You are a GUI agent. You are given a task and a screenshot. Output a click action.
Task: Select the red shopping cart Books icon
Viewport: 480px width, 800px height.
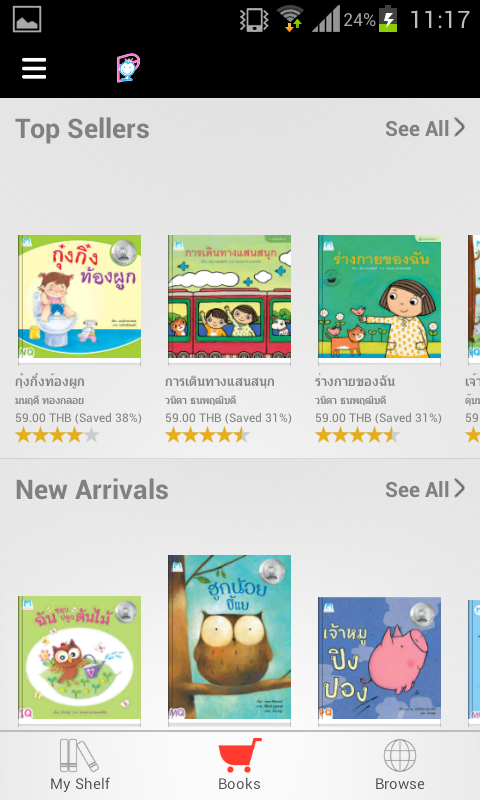click(239, 755)
